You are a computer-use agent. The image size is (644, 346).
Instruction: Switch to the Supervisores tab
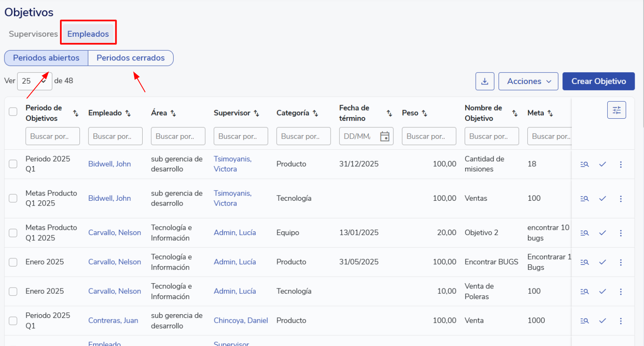coord(33,34)
